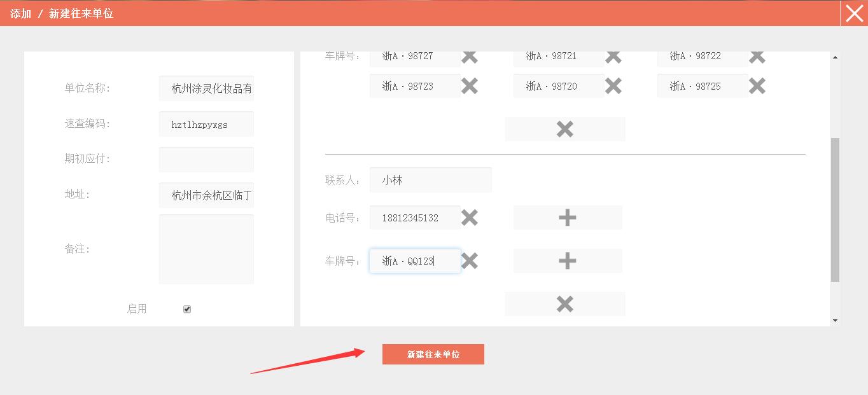Add another license plate with plus button
Screen dimensions: 868x395
click(x=567, y=261)
